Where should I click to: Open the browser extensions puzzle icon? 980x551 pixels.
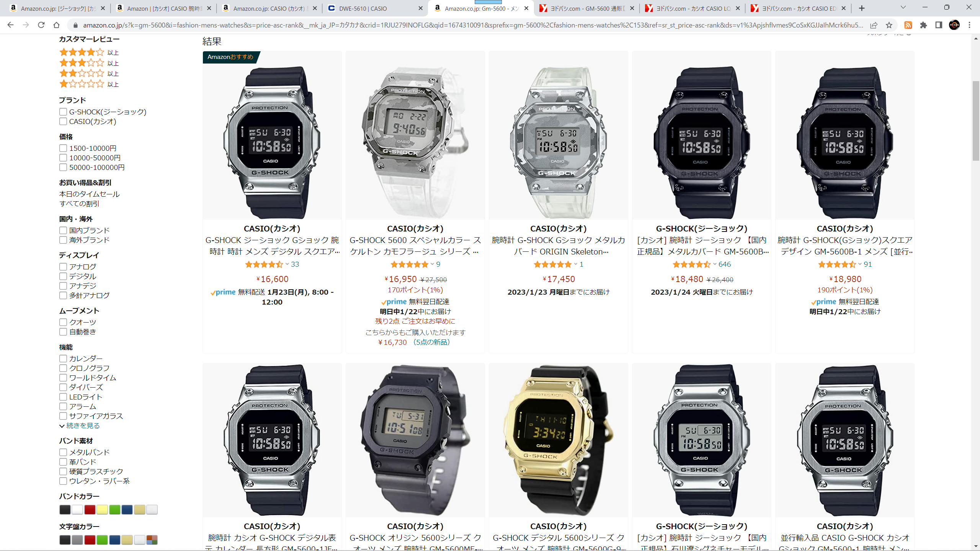[x=923, y=25]
